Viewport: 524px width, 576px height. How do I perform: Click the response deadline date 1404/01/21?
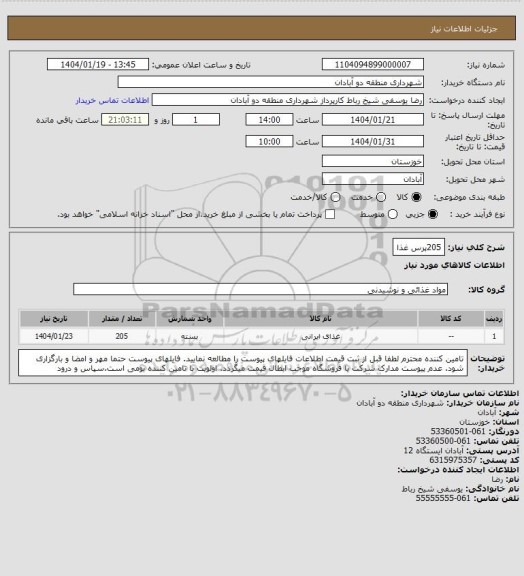tap(373, 120)
